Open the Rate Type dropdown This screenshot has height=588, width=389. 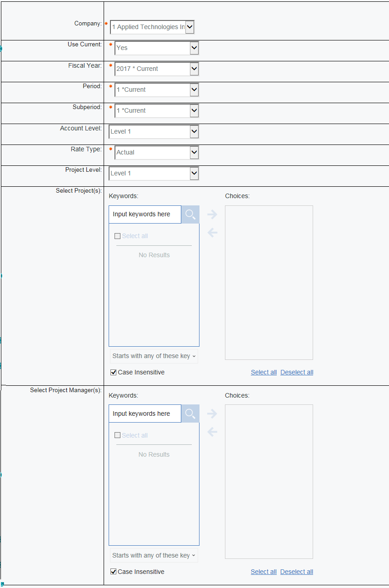[x=194, y=153]
